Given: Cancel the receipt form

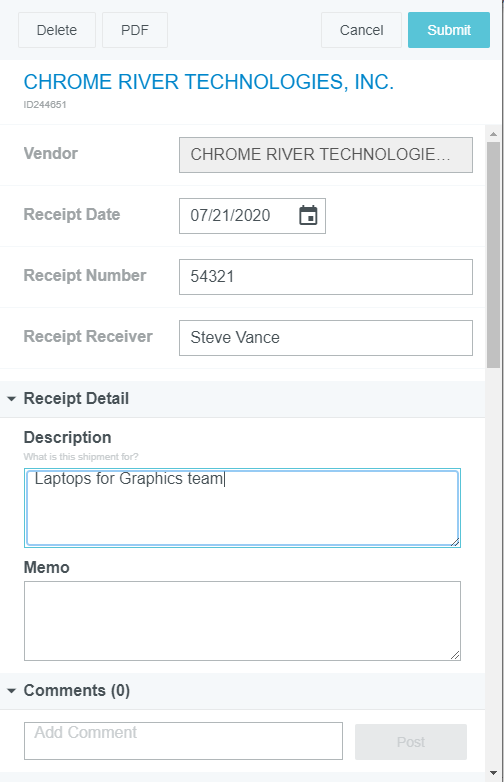Looking at the screenshot, I should coord(361,30).
